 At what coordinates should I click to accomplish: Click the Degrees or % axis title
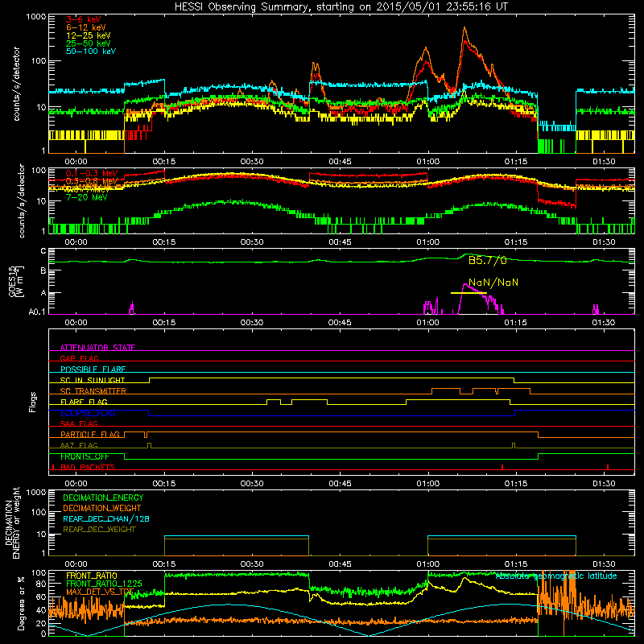coord(21,604)
